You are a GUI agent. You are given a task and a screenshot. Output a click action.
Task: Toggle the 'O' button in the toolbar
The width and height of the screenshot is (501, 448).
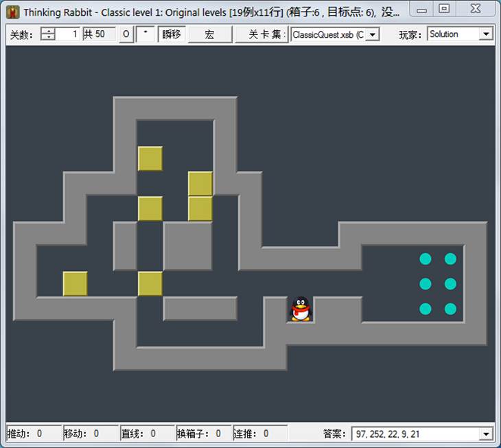point(126,34)
